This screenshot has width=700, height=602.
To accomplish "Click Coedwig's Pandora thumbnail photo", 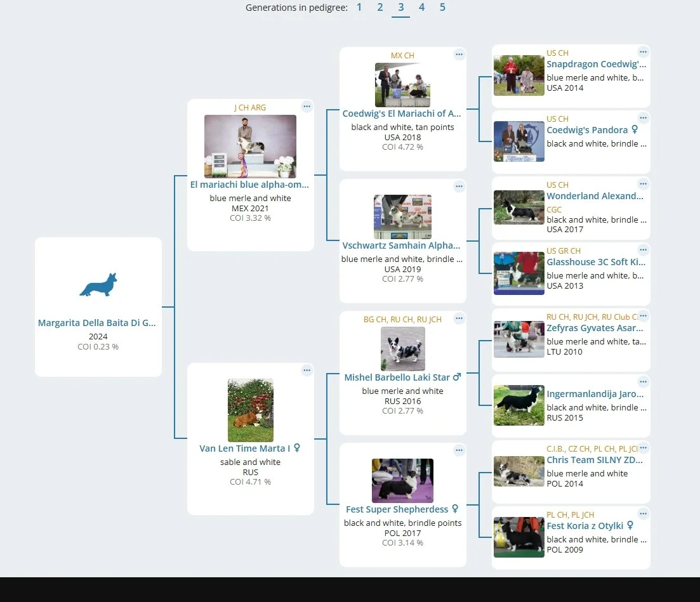I will pos(518,141).
